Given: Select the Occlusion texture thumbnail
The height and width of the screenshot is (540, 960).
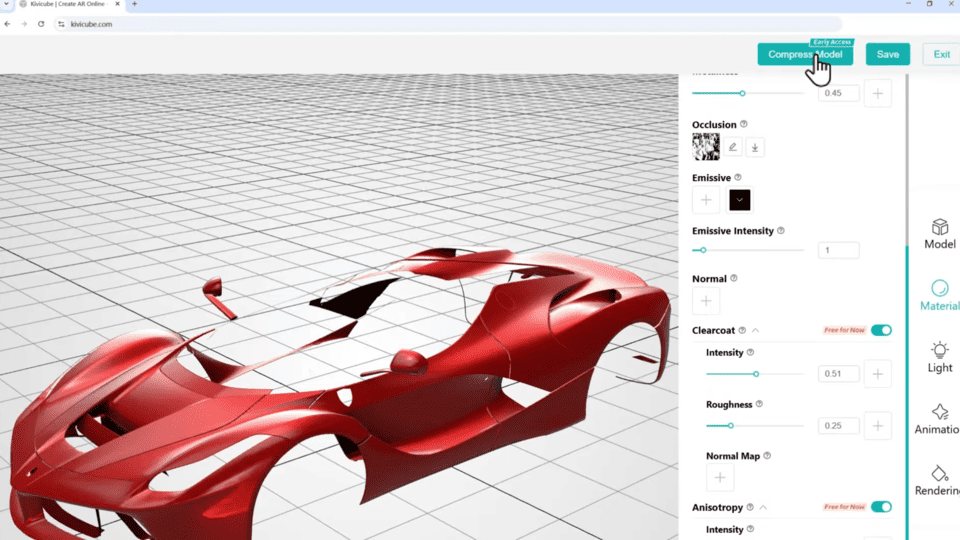Looking at the screenshot, I should point(706,147).
